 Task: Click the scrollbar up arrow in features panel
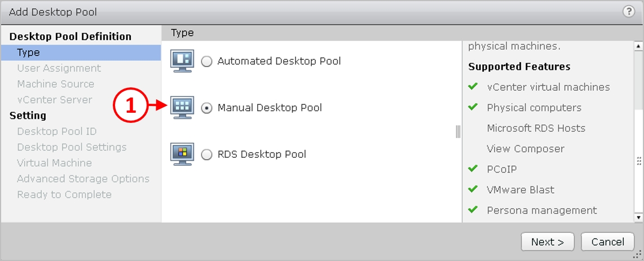638,46
